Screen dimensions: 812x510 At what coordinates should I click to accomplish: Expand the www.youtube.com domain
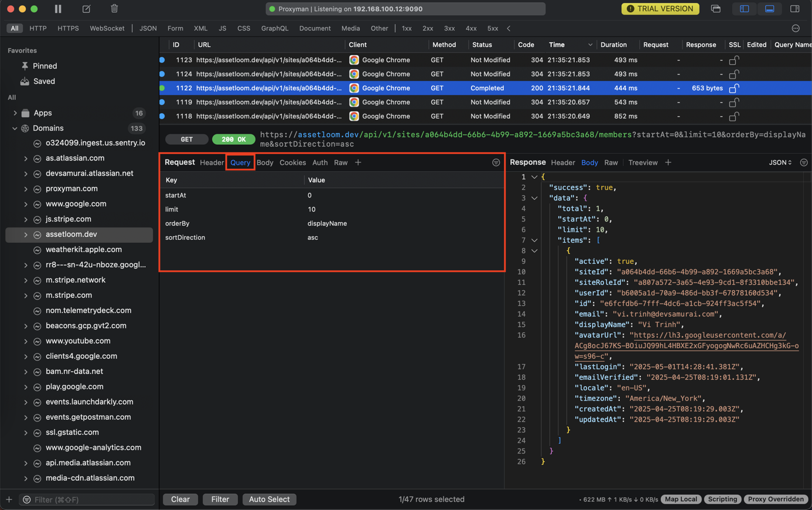(26, 341)
